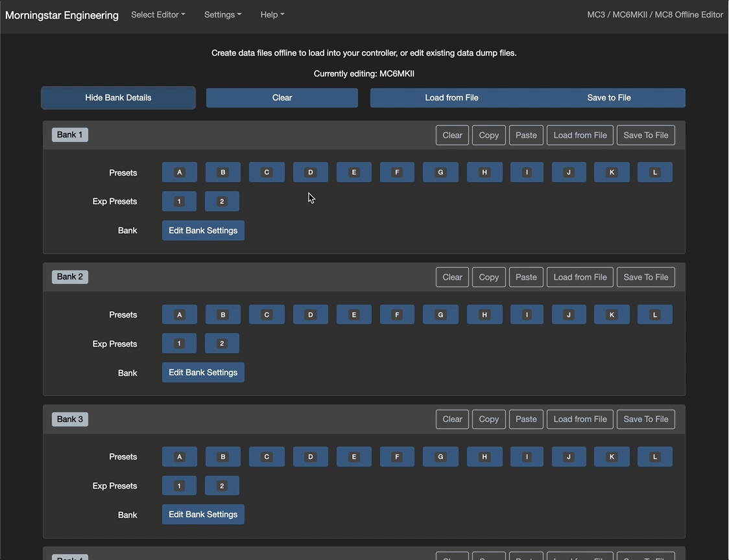This screenshot has width=729, height=560.
Task: Open preset L in Bank 1
Action: point(654,172)
